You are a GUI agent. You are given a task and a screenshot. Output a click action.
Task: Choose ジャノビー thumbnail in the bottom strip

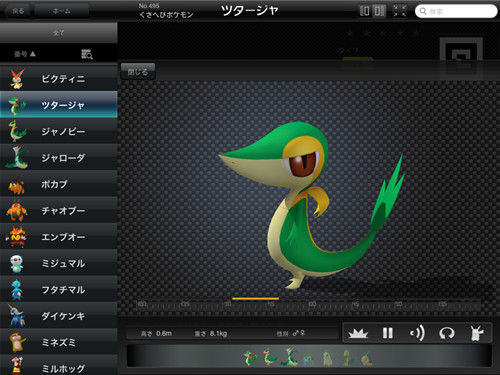pos(269,357)
